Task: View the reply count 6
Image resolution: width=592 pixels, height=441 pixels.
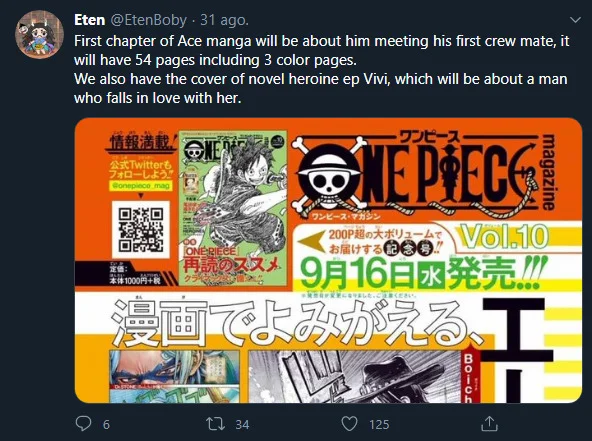Action: 106,424
